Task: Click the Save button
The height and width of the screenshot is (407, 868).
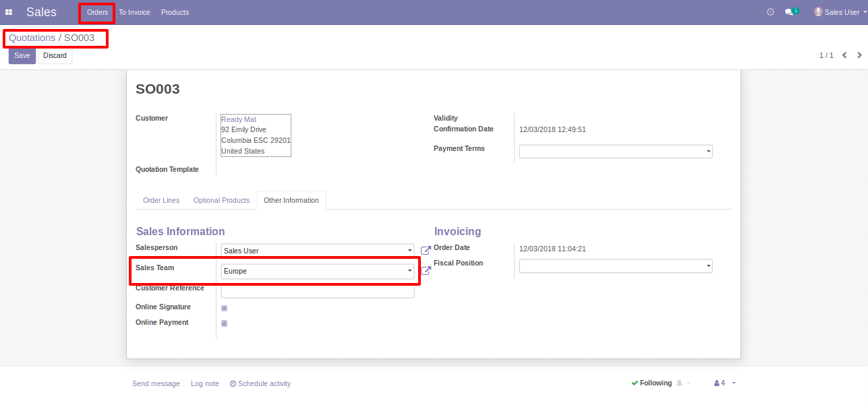Action: [22, 56]
